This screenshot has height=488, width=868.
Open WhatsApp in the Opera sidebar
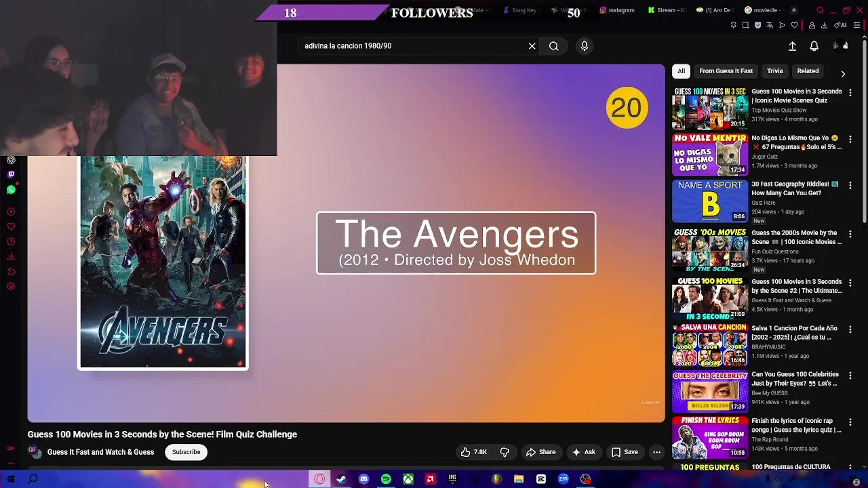point(11,190)
